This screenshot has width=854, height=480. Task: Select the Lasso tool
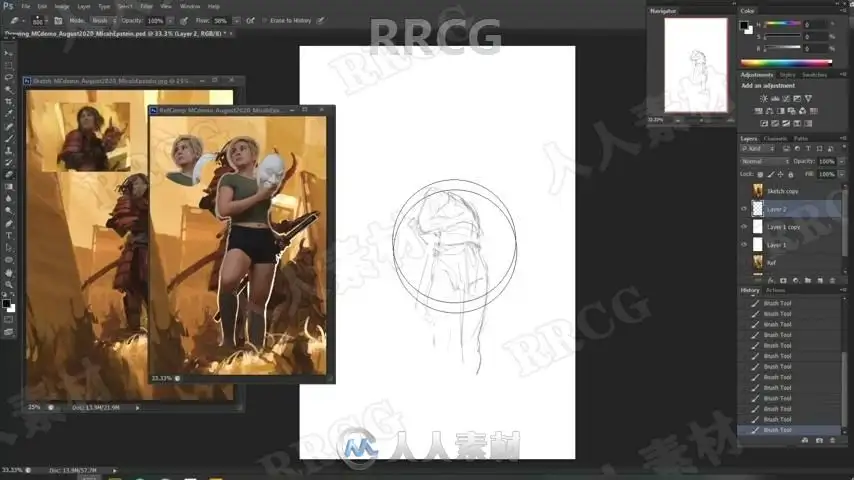tap(9, 77)
